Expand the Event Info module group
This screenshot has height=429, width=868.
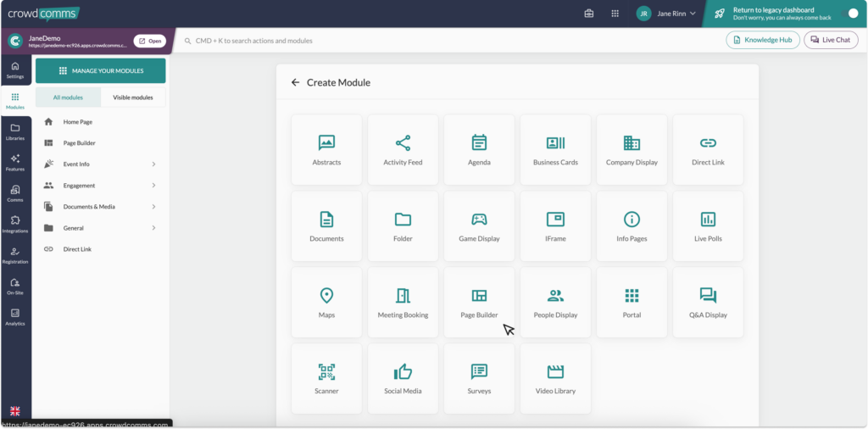click(101, 164)
